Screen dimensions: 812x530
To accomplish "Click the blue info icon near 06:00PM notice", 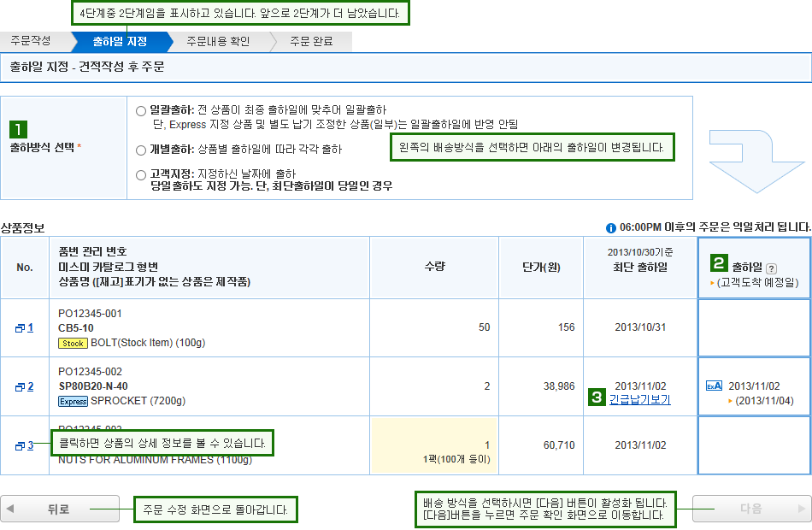I will (610, 228).
